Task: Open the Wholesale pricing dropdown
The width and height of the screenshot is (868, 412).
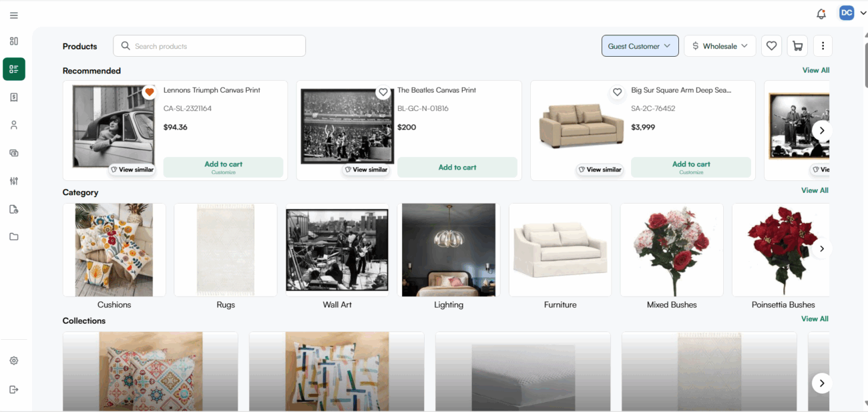Action: [720, 46]
